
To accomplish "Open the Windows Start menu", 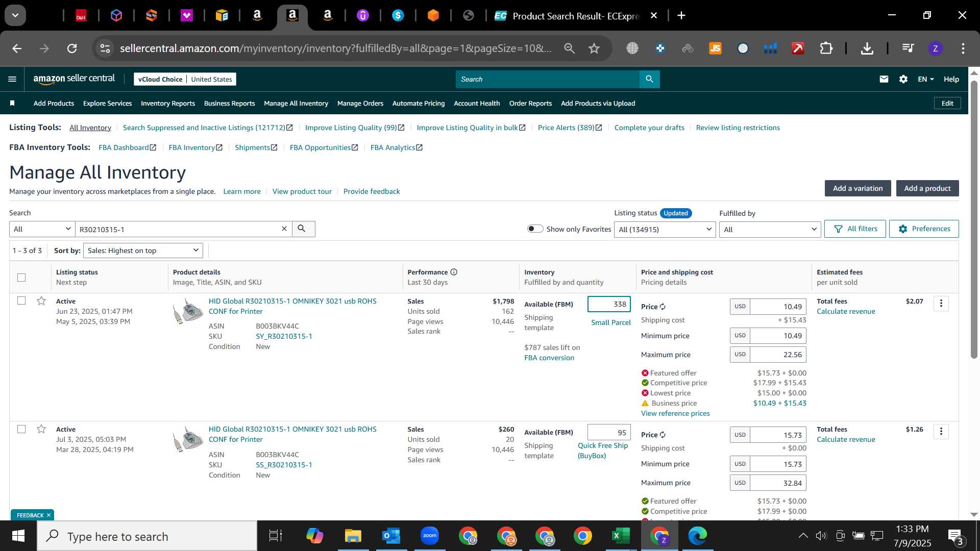I will (x=18, y=536).
